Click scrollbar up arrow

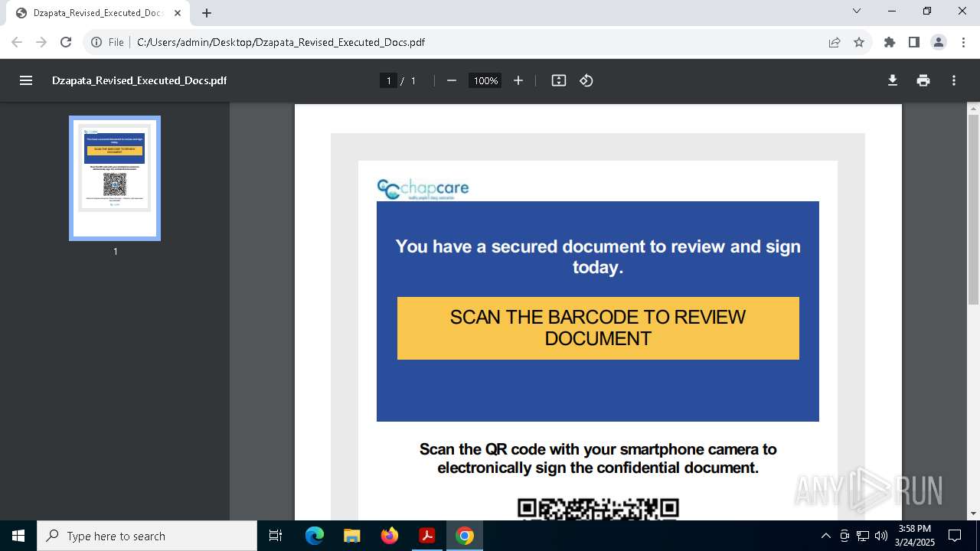pyautogui.click(x=974, y=109)
